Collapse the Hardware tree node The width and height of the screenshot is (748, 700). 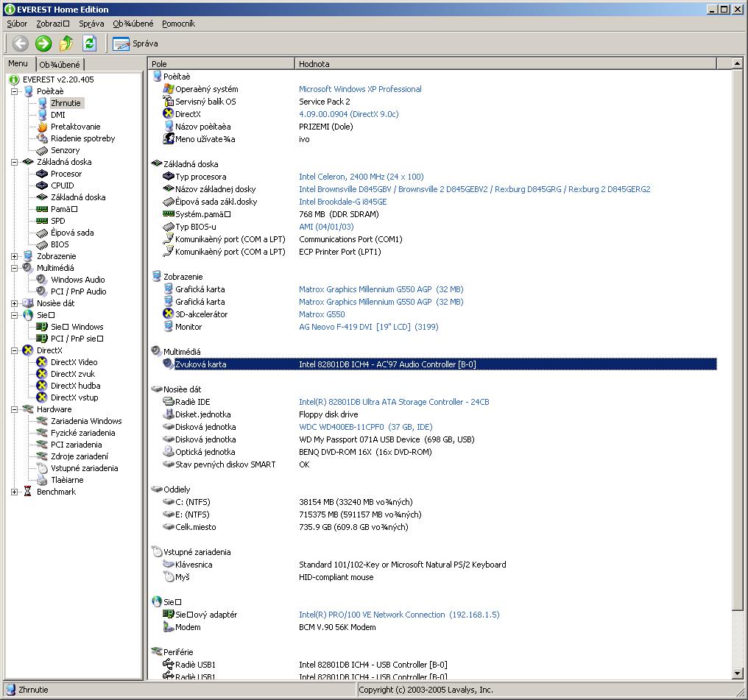click(15, 409)
